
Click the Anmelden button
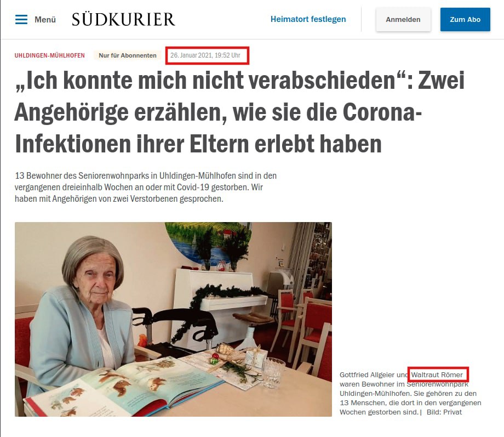pyautogui.click(x=403, y=20)
